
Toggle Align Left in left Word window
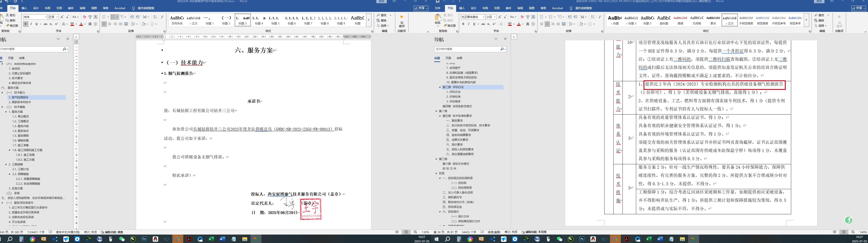(104, 24)
